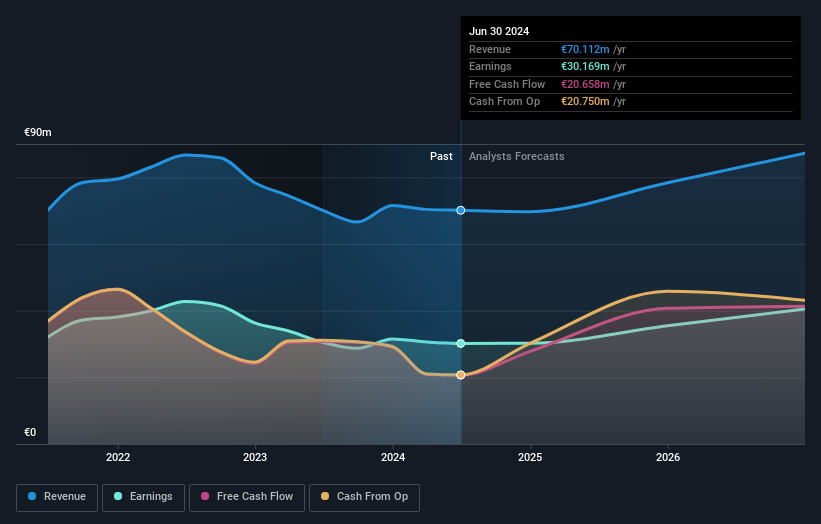Click the €70.112m revenue value

coord(585,49)
